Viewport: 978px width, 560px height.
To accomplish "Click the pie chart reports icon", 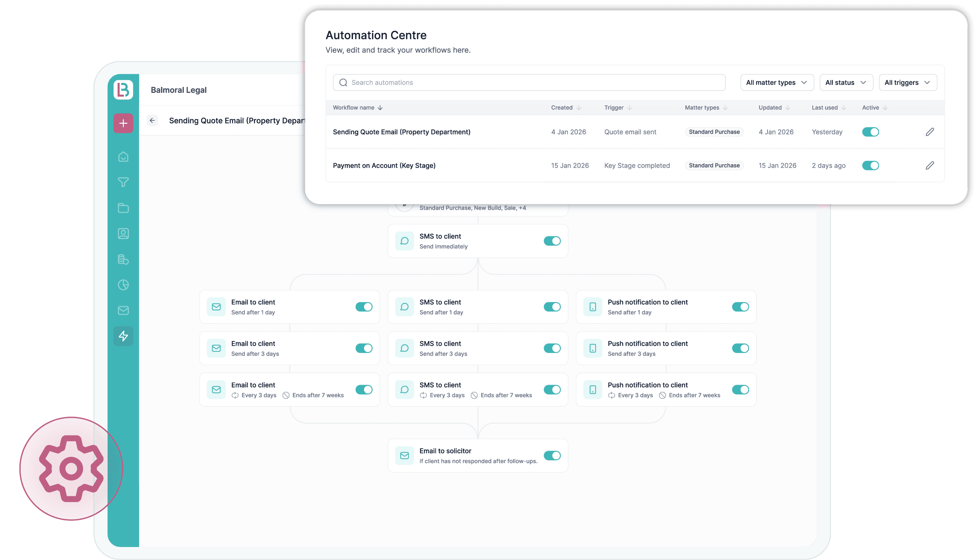I will click(x=123, y=285).
